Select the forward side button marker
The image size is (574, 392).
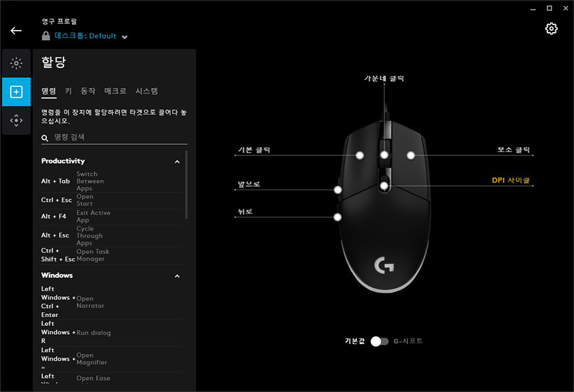point(338,190)
